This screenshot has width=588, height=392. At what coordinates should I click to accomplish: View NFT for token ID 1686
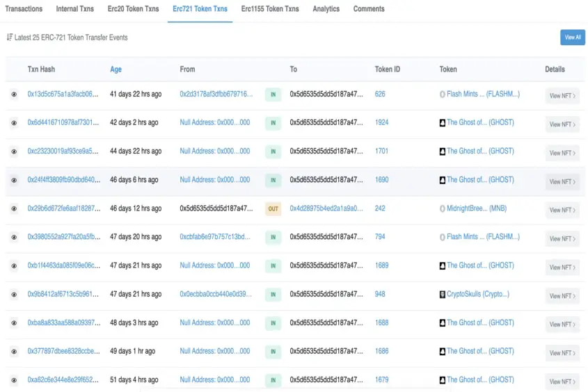pos(562,353)
